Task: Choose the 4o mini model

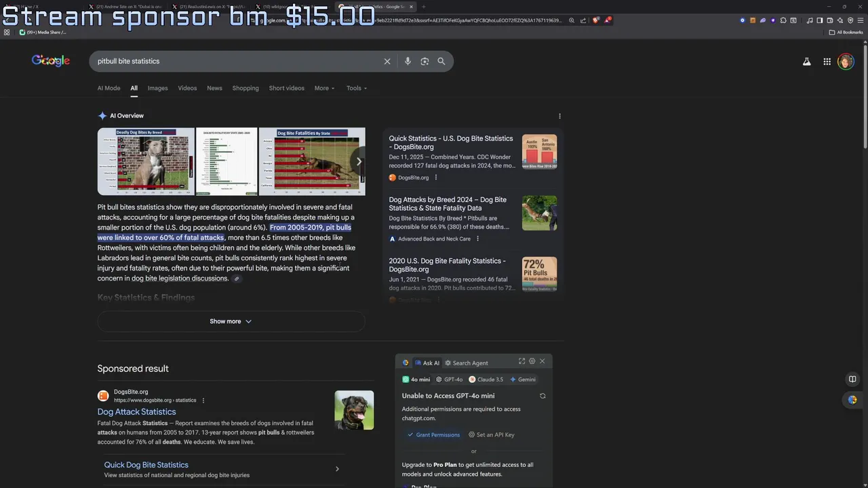Action: click(416, 380)
